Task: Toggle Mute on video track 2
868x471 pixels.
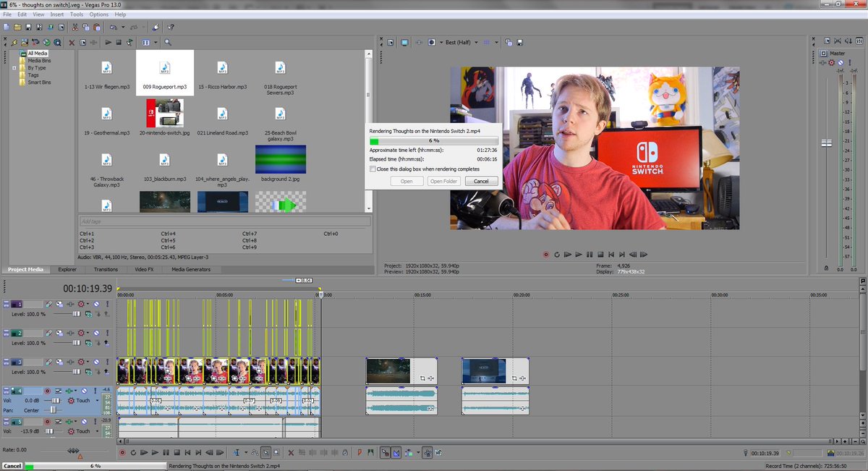Action: point(96,333)
